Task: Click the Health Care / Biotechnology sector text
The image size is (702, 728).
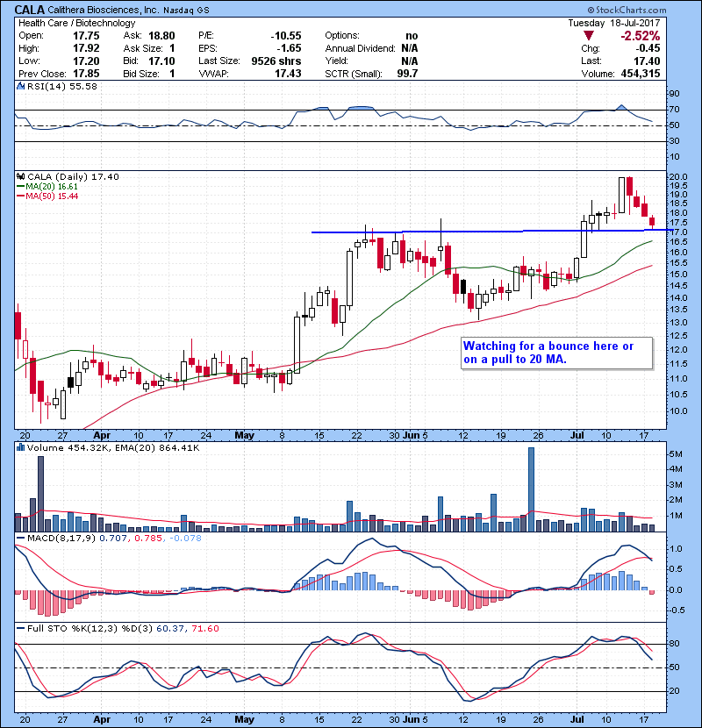Action: (76, 23)
